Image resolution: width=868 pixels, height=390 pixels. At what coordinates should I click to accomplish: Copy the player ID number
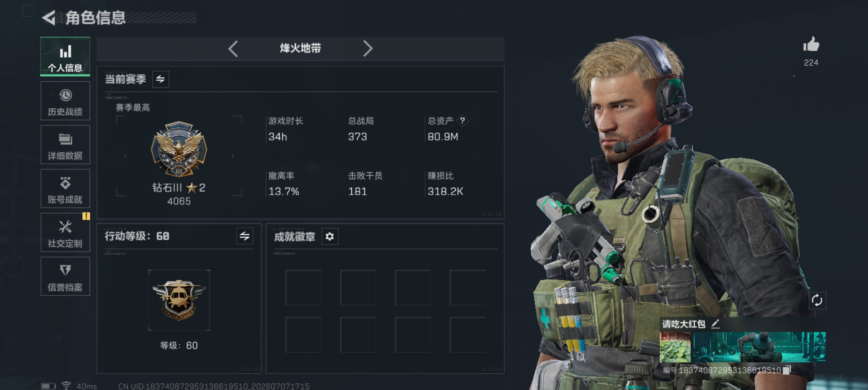(x=787, y=370)
